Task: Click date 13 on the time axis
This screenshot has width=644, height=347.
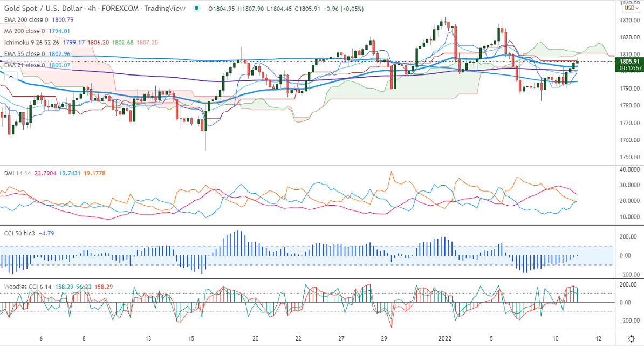Action: (148, 339)
